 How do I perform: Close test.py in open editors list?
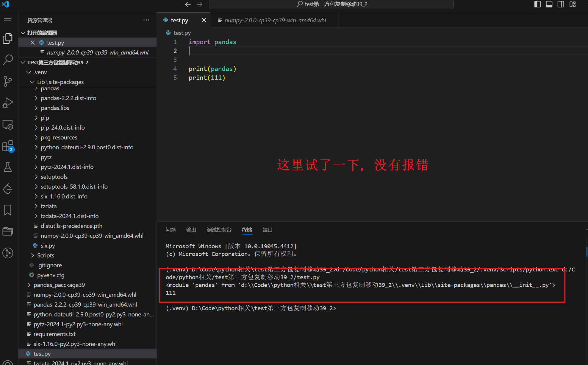(33, 43)
